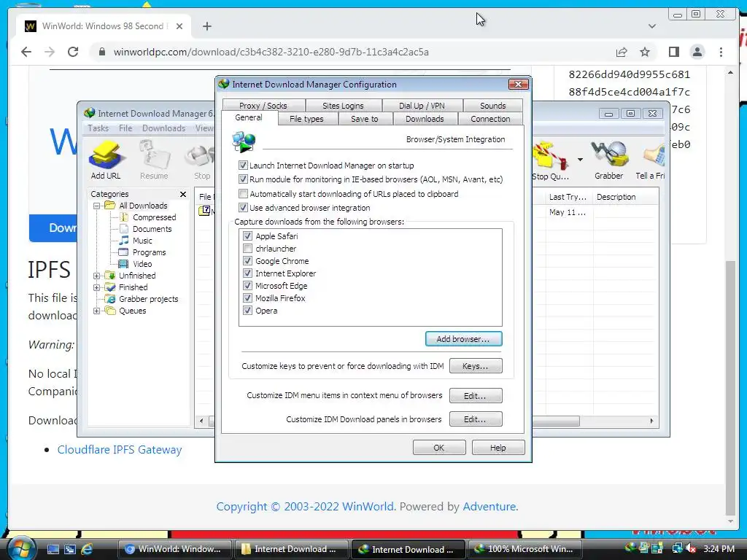Image resolution: width=747 pixels, height=560 pixels.
Task: Open Adventure link in page footer
Action: (x=489, y=506)
